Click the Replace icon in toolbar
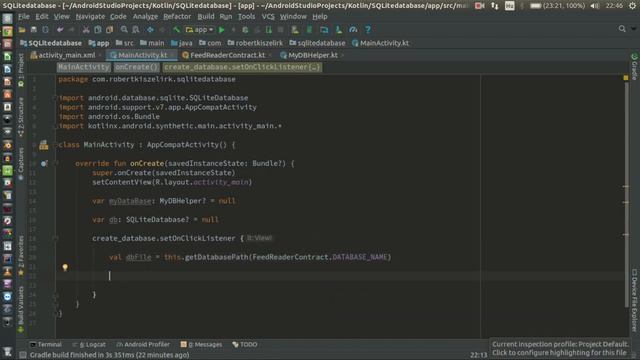Viewport: 640px width, 360px height. [x=136, y=30]
